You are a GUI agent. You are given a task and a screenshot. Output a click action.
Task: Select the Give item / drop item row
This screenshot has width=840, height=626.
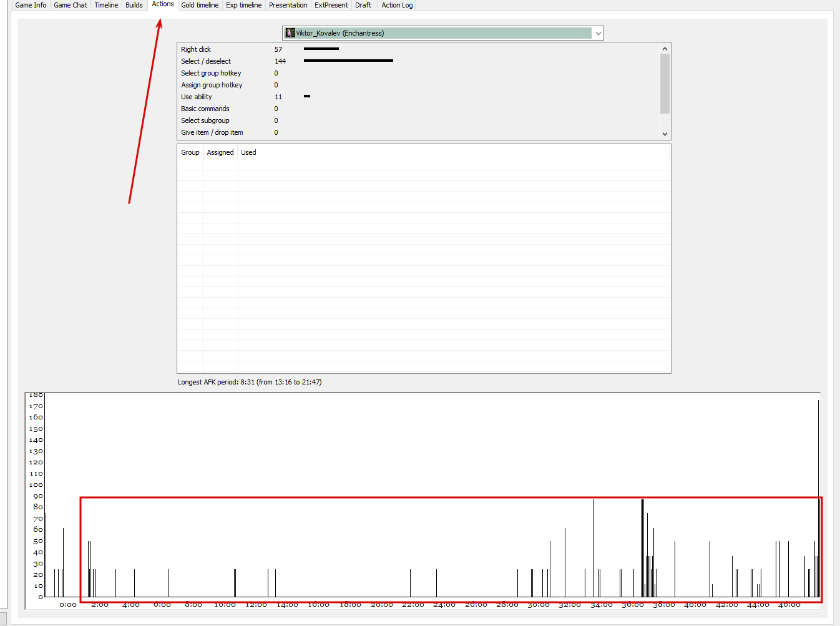tap(418, 132)
